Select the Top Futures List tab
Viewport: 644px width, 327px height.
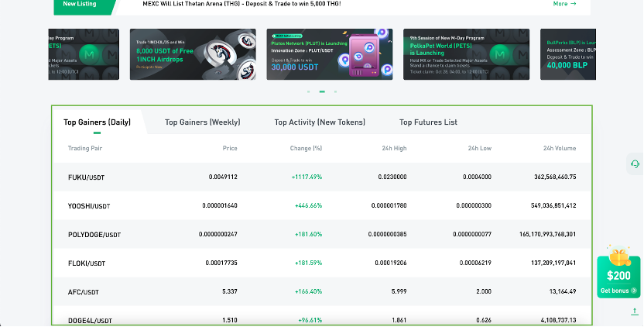pyautogui.click(x=428, y=122)
